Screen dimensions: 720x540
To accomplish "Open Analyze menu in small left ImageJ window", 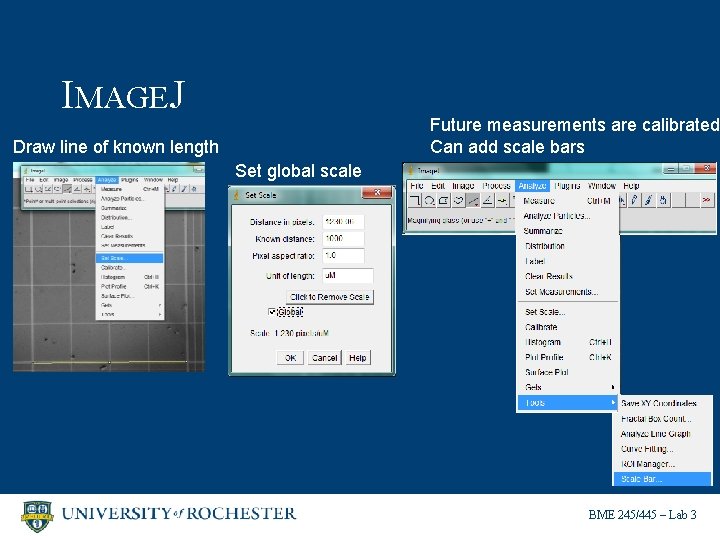I will [107, 180].
